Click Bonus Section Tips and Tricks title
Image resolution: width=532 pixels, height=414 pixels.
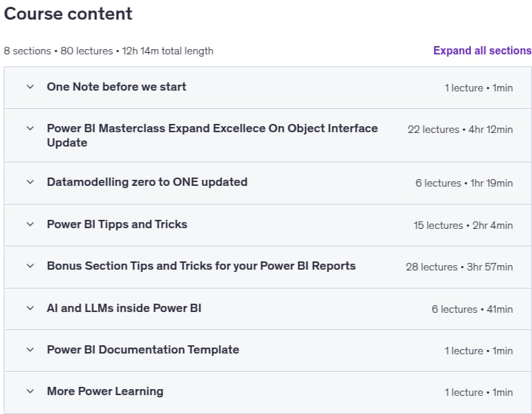pos(201,266)
